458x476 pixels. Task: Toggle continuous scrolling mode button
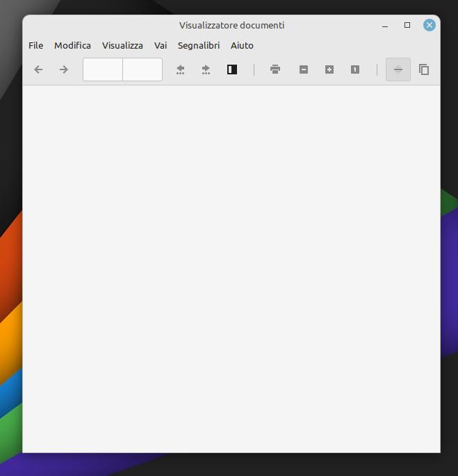398,69
